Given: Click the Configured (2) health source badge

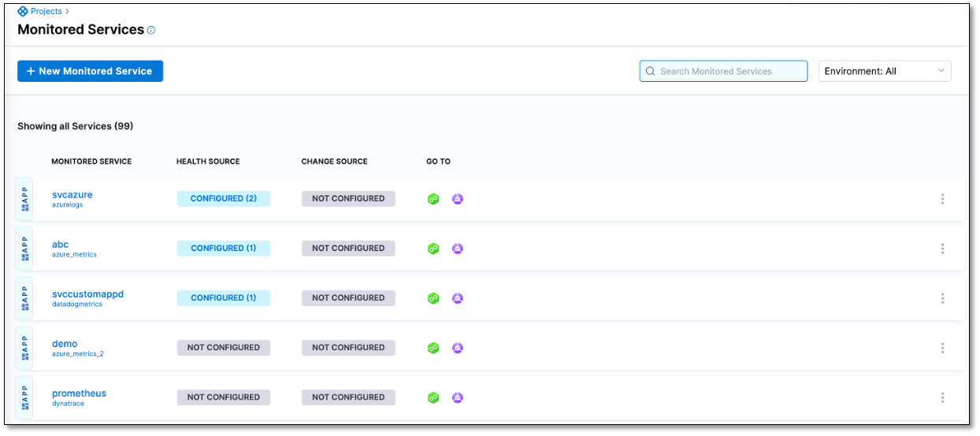Looking at the screenshot, I should coord(224,198).
